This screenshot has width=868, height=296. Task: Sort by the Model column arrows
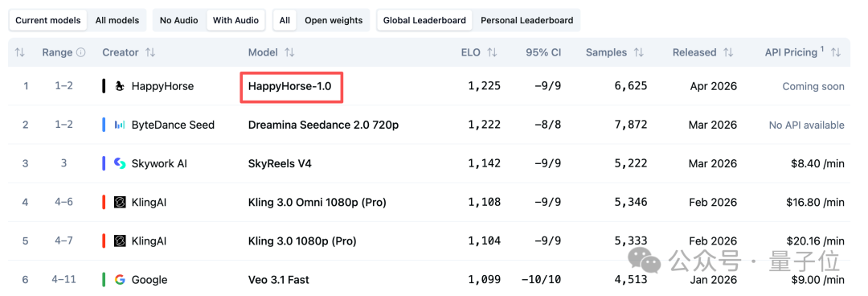click(289, 52)
